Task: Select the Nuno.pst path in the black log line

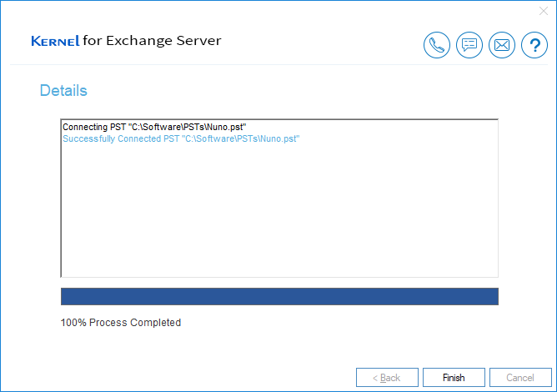Action: tap(188, 128)
